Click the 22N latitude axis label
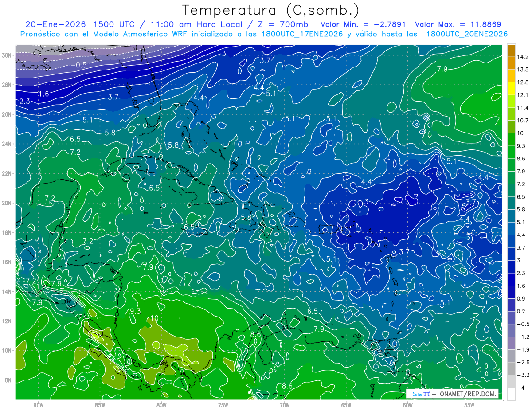 (x=7, y=173)
